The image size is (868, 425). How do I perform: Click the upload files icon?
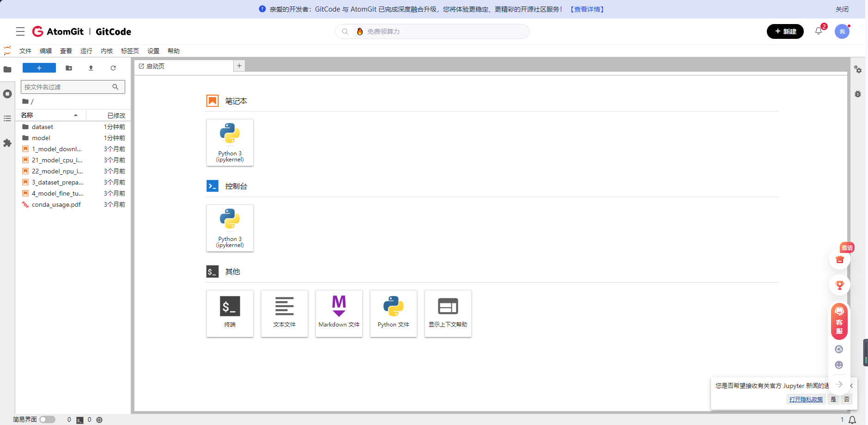coord(91,68)
